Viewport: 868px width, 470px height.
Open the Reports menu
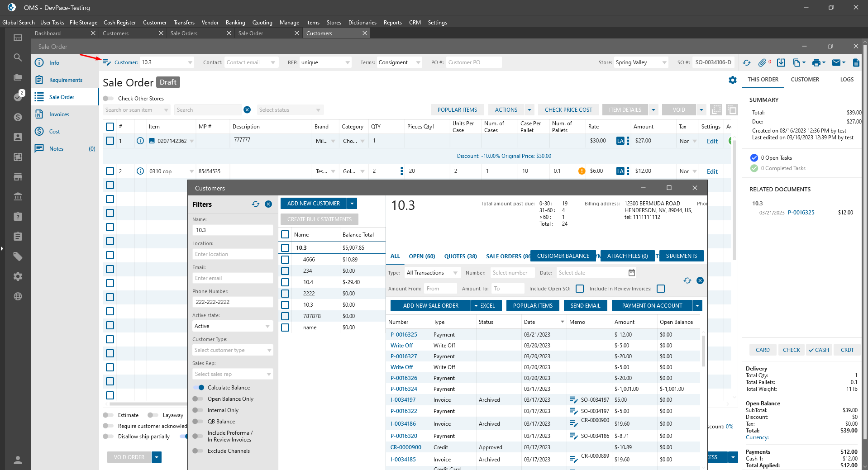point(392,23)
